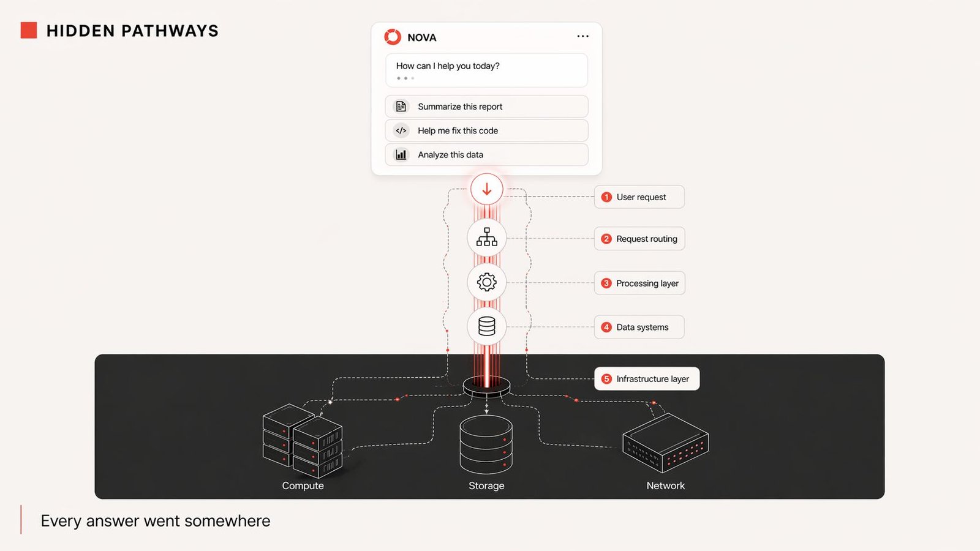The height and width of the screenshot is (551, 980).
Task: Click the Network switch icon
Action: [x=665, y=443]
